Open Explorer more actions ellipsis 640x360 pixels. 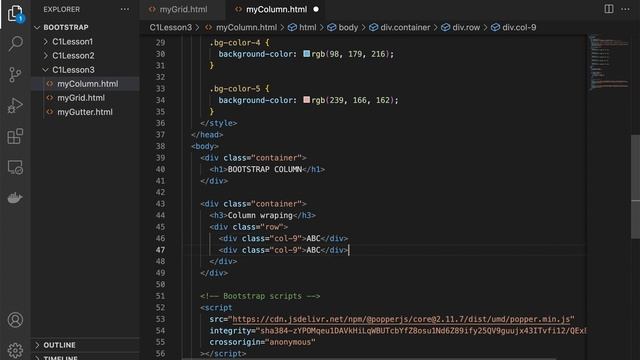(125, 9)
